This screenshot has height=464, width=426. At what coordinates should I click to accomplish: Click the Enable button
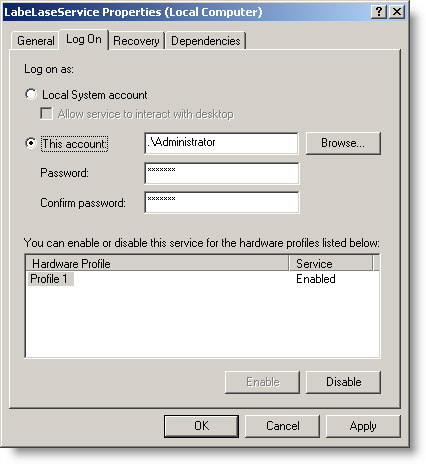pyautogui.click(x=262, y=382)
